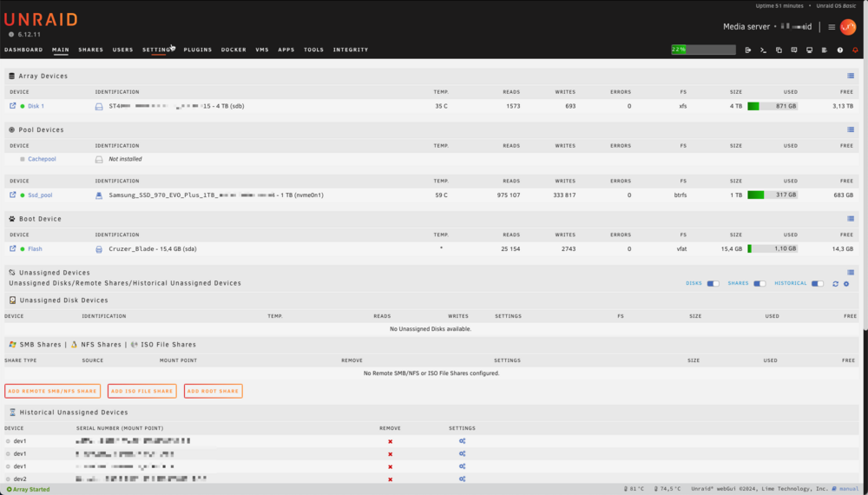Screen dimensions: 868x495
Task: Click the feedback speech-bubble icon
Action: coord(794,49)
